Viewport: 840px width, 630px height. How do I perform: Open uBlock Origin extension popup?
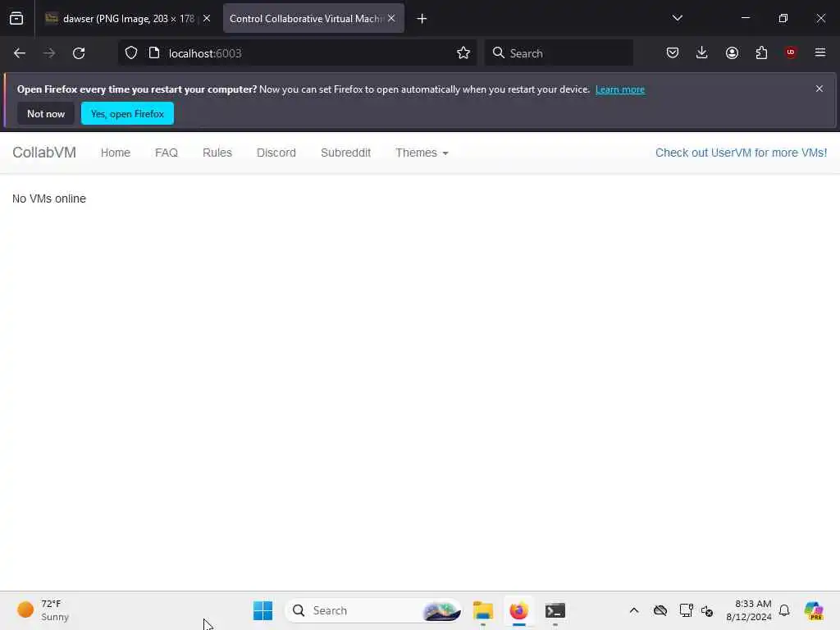[x=791, y=52]
